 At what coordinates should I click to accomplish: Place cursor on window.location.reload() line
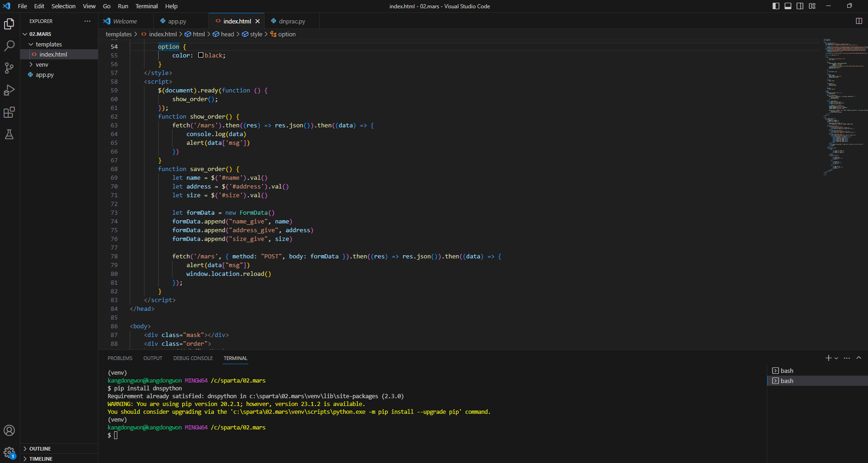tap(229, 274)
